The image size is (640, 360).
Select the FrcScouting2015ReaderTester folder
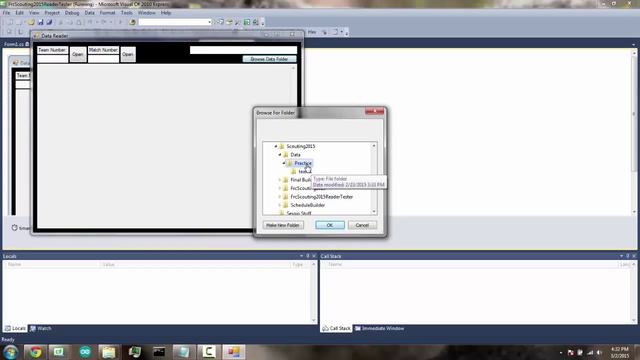(322, 197)
